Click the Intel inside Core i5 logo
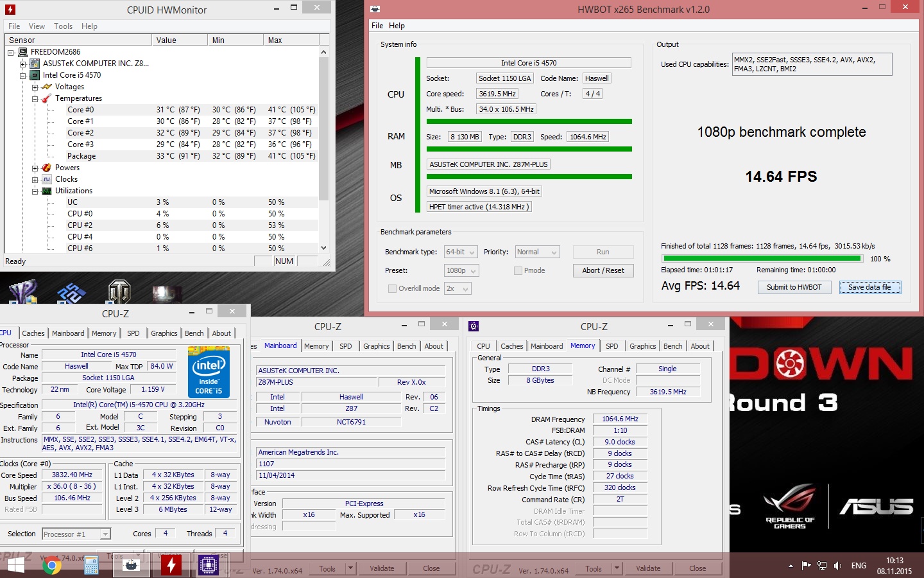The height and width of the screenshot is (578, 924). (209, 372)
